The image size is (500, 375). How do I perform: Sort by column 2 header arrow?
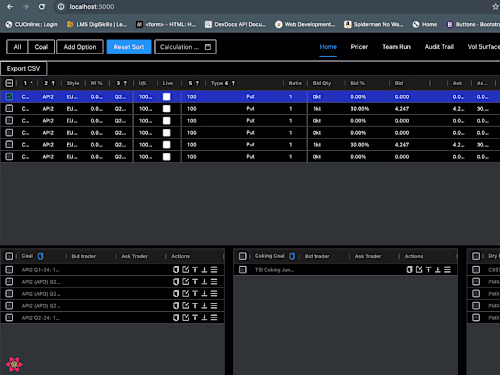point(53,83)
